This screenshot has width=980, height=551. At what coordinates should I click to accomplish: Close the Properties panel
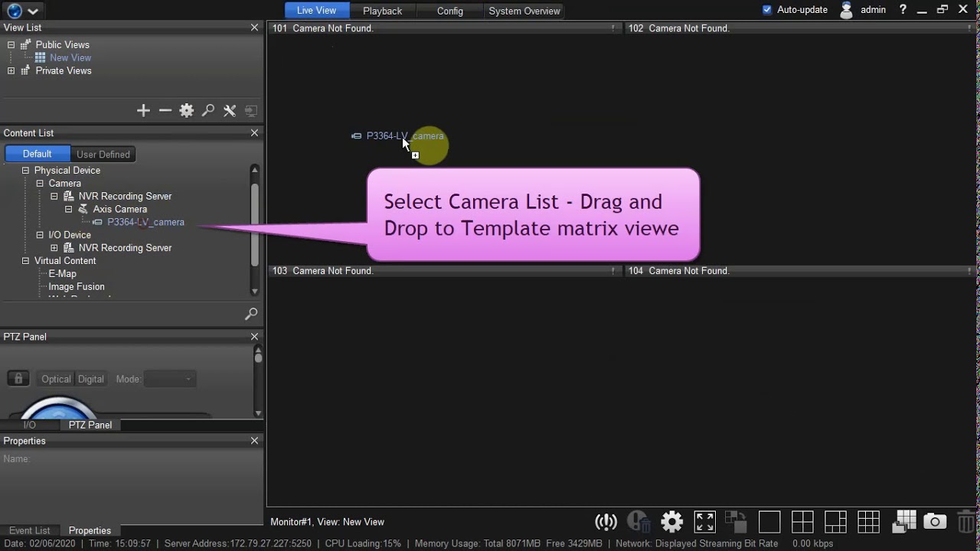pos(254,441)
